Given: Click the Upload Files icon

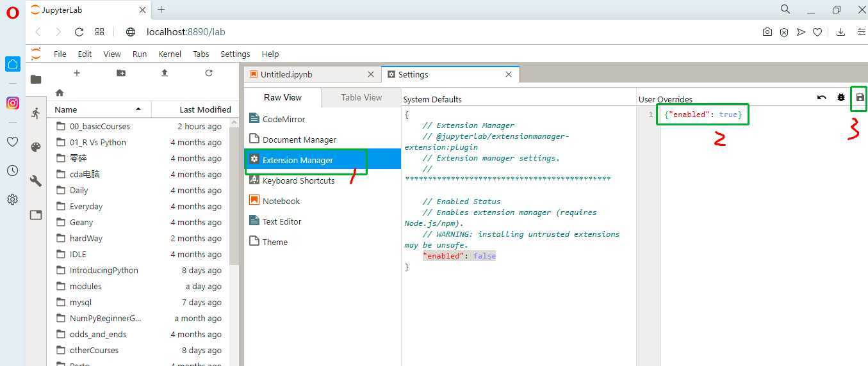Looking at the screenshot, I should click(165, 73).
